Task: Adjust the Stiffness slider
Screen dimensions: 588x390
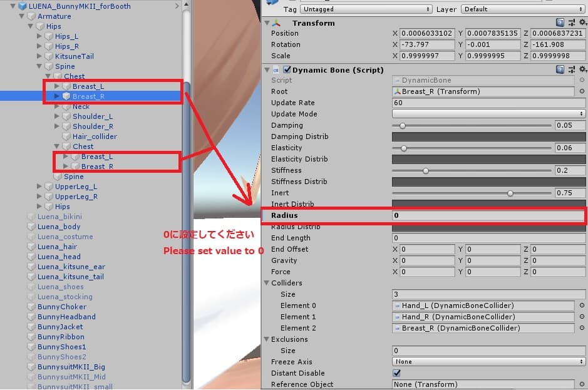Action: [x=472, y=171]
